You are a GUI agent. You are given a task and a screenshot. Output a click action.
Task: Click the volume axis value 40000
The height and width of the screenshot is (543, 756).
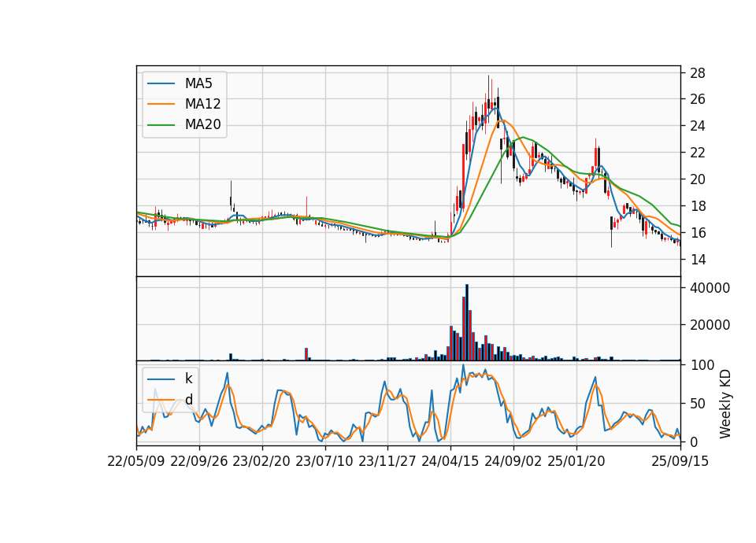pyautogui.click(x=710, y=288)
